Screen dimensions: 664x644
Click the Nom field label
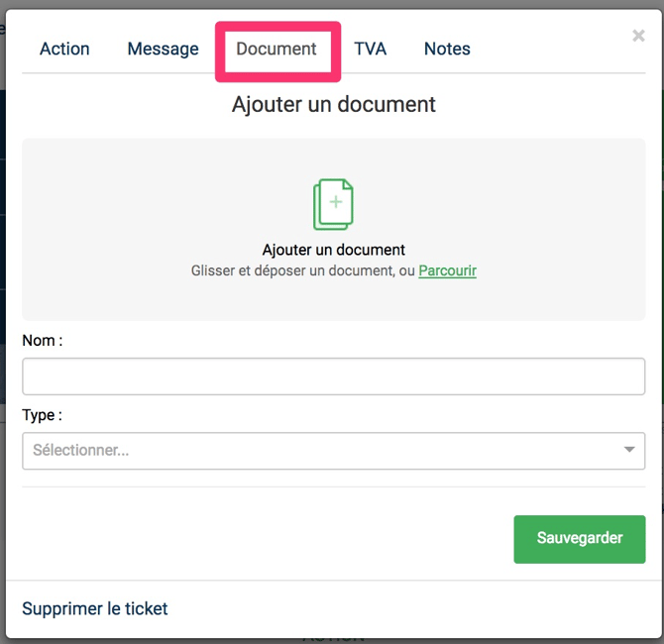pos(43,340)
